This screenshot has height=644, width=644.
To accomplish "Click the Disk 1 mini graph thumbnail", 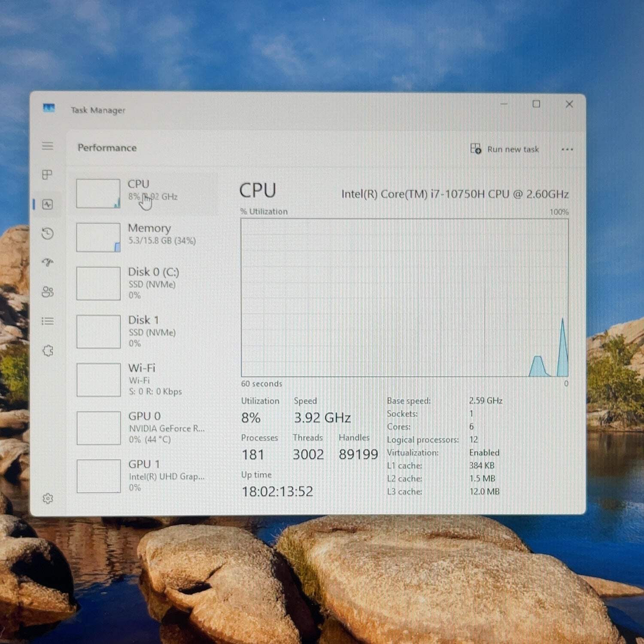I will coord(98,332).
